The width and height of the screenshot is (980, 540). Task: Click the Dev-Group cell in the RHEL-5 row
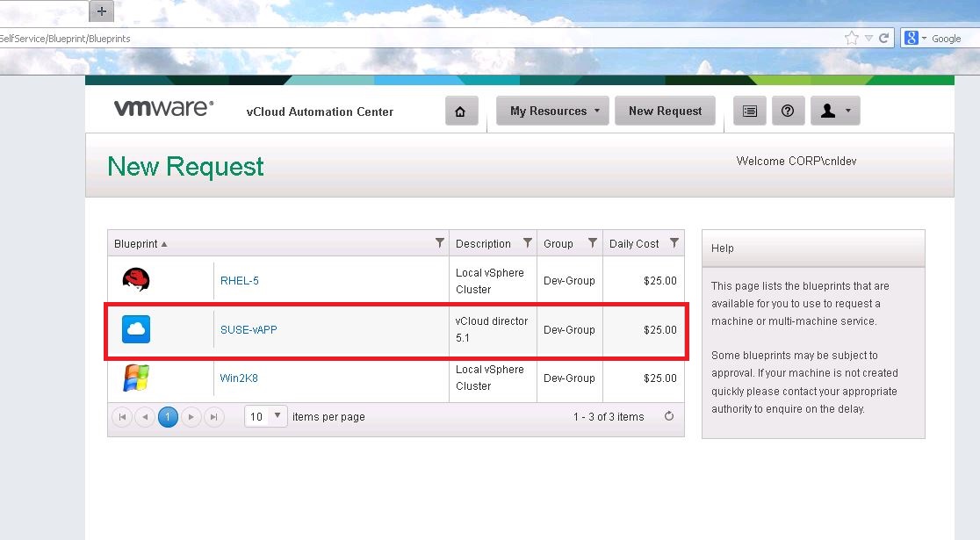(x=569, y=281)
